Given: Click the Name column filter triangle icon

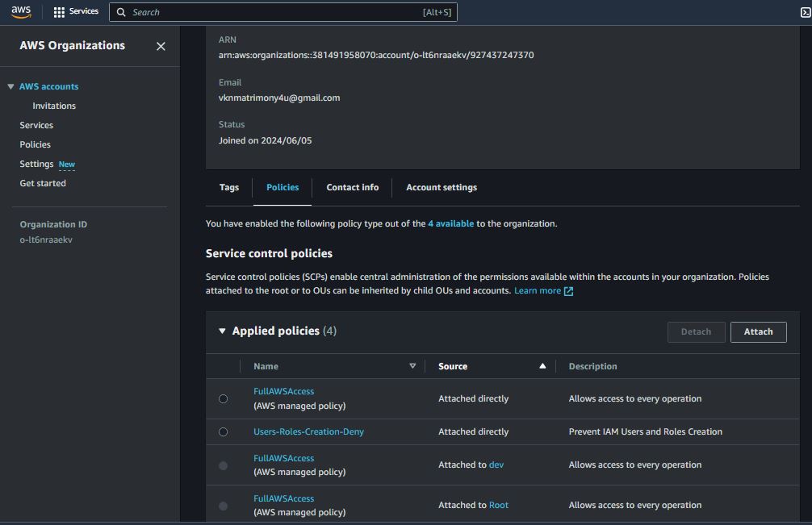Looking at the screenshot, I should [x=412, y=366].
